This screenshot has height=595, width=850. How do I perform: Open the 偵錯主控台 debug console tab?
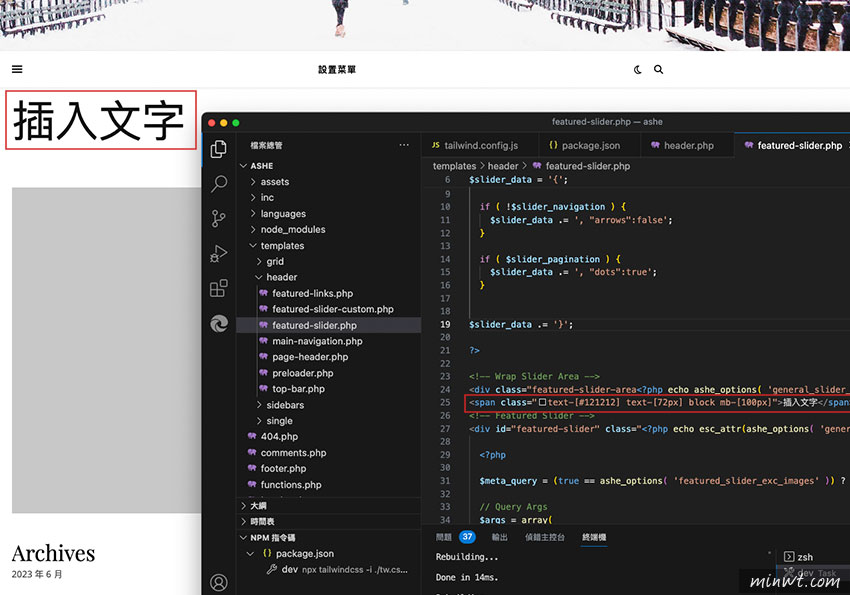[x=545, y=537]
